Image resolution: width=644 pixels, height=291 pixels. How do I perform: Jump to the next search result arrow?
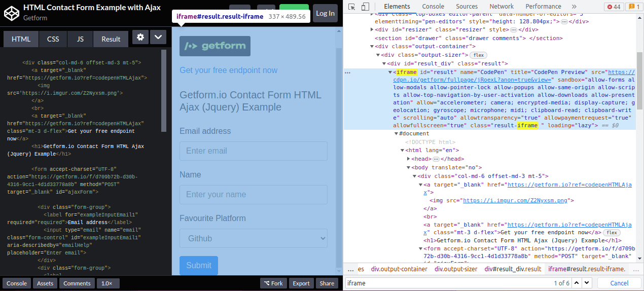[x=587, y=283]
